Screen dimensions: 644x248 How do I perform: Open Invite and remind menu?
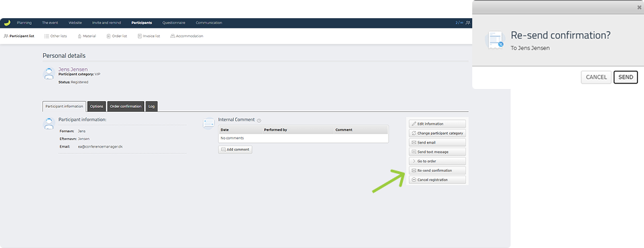coord(106,23)
